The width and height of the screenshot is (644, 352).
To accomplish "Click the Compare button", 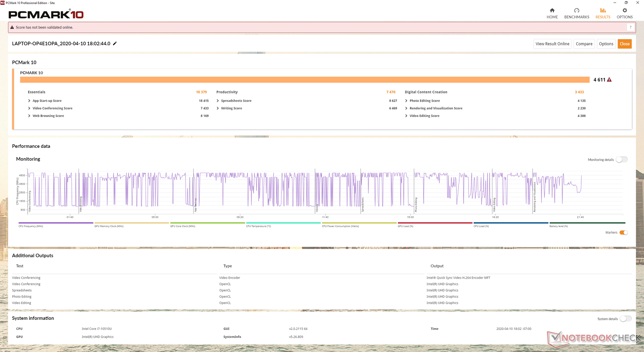I will pyautogui.click(x=584, y=44).
